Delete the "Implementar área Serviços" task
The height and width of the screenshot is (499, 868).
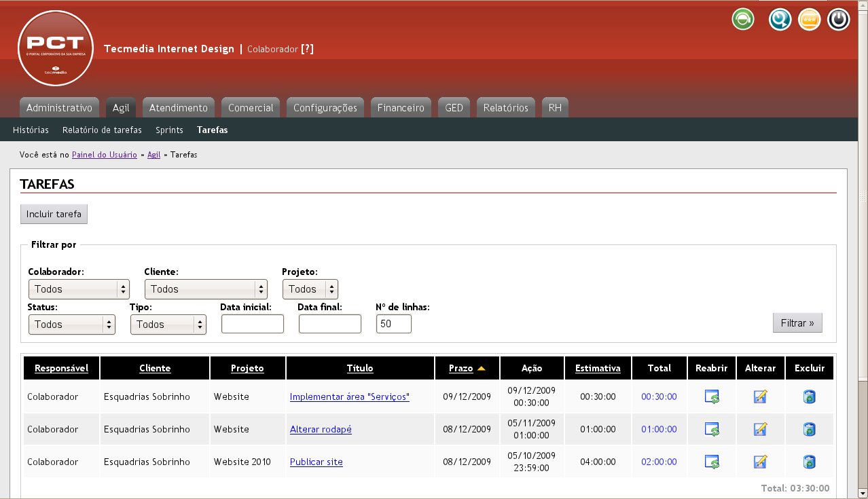[809, 396]
